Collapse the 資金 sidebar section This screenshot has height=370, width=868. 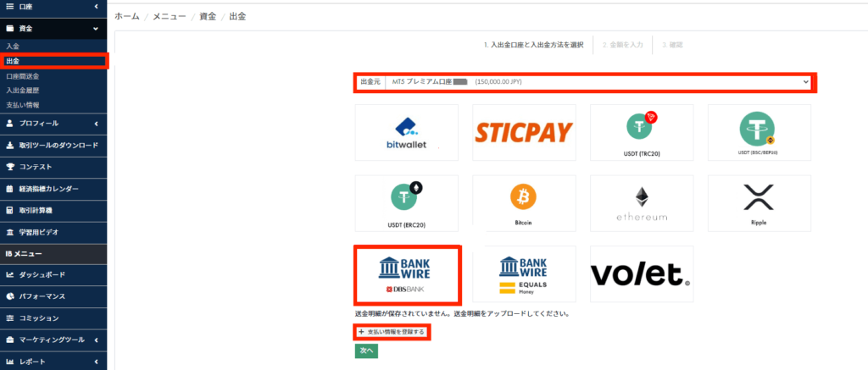(x=53, y=28)
